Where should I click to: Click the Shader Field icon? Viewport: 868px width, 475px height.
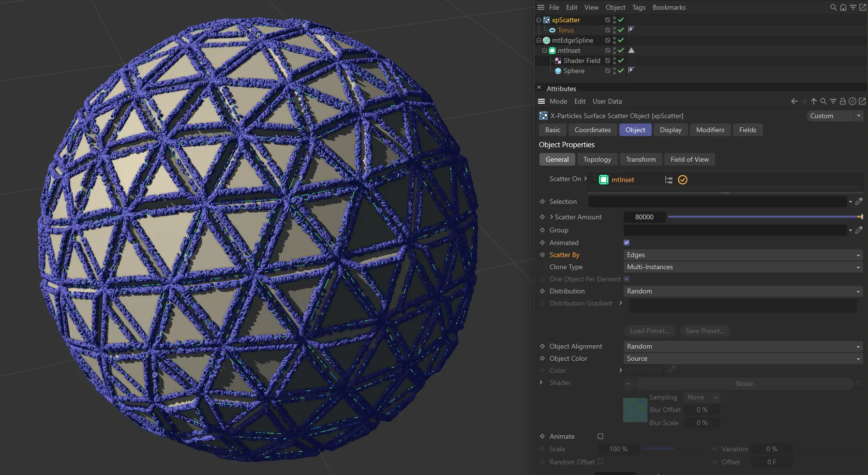click(x=559, y=61)
